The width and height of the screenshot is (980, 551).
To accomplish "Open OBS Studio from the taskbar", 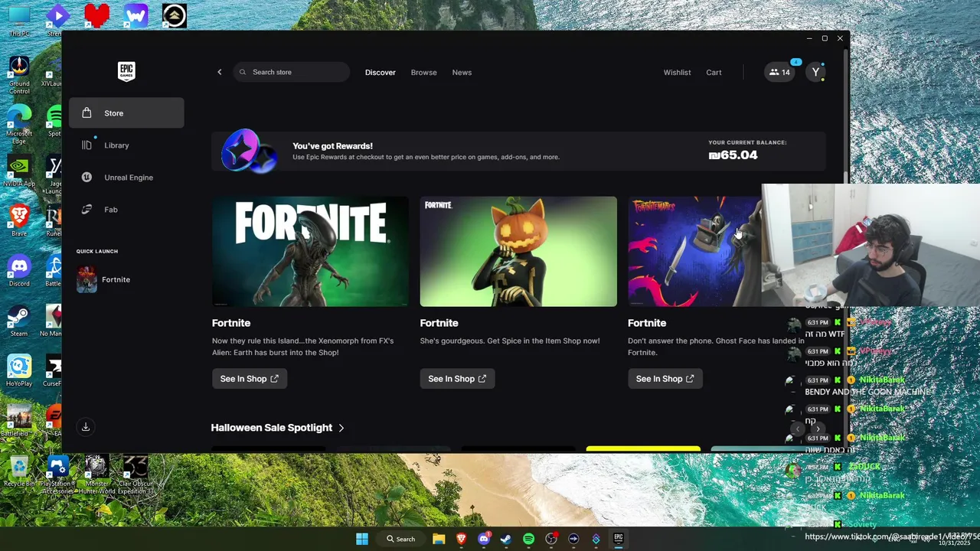I will coord(551,539).
